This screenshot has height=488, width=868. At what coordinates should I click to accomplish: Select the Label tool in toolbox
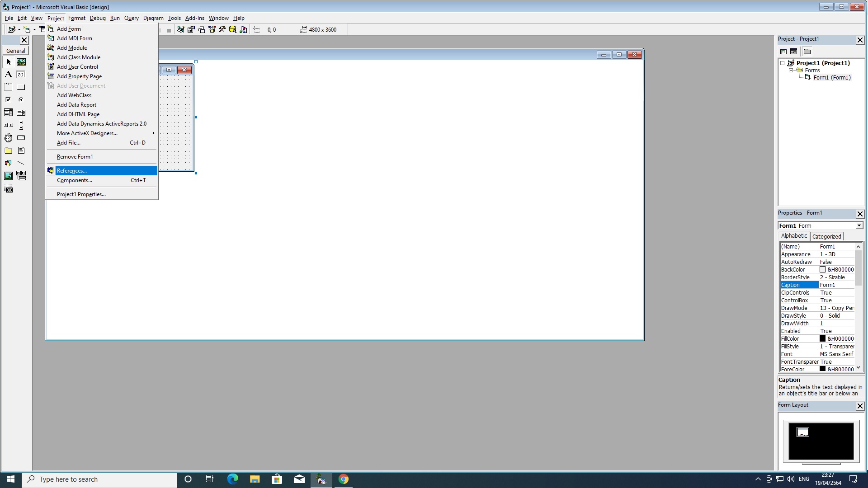[8, 74]
